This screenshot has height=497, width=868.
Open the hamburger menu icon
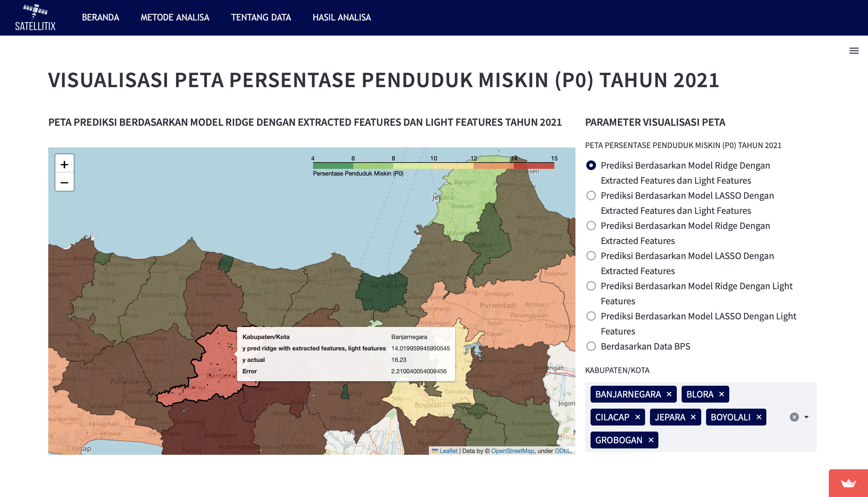click(854, 51)
